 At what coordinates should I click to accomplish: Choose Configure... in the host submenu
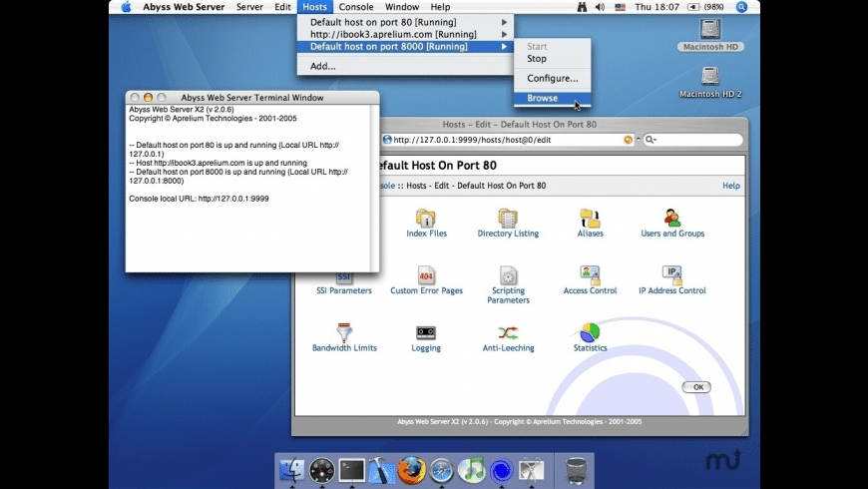point(552,78)
